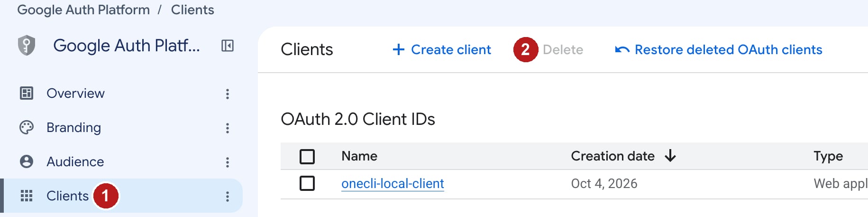Image resolution: width=868 pixels, height=217 pixels.
Task: Open the Branding page in sidebar
Action: pyautogui.click(x=73, y=127)
